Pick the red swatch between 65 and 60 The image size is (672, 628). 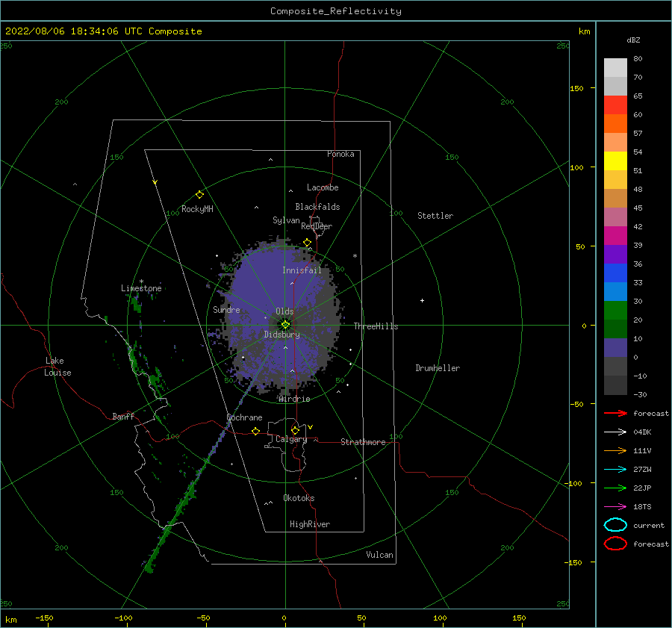(x=615, y=105)
